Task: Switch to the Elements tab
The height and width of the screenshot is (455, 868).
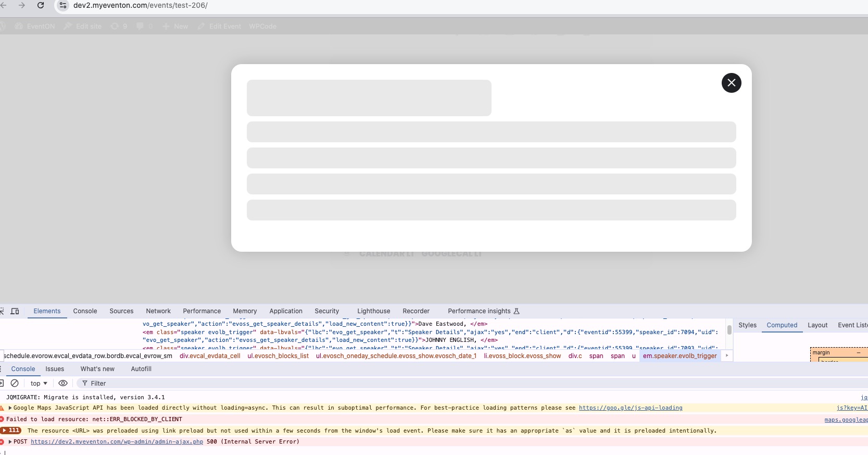Action: pos(47,311)
